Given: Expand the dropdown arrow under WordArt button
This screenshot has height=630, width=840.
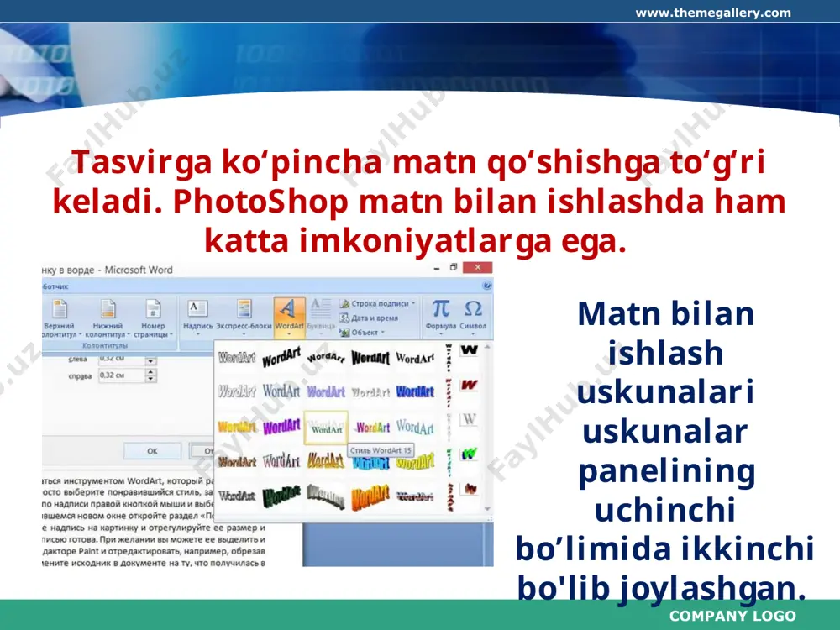Looking at the screenshot, I should [x=289, y=334].
